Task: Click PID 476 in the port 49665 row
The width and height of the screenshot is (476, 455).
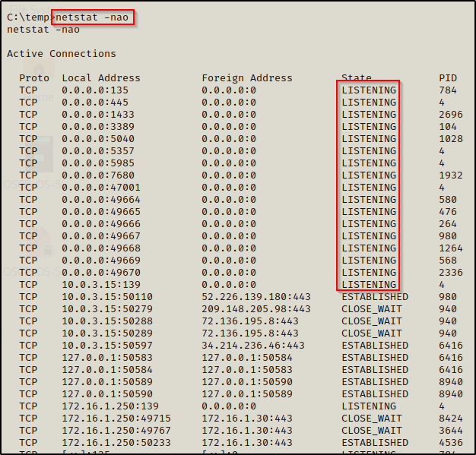Action: pos(448,211)
